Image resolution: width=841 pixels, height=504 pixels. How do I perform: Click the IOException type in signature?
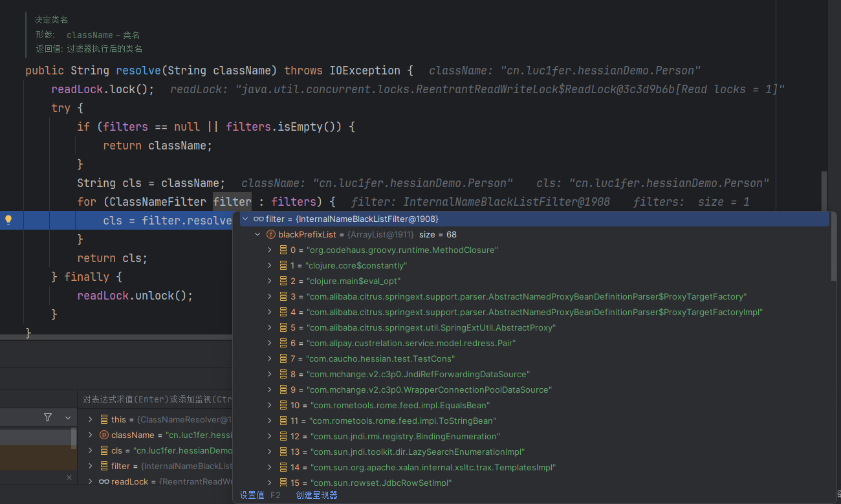365,70
